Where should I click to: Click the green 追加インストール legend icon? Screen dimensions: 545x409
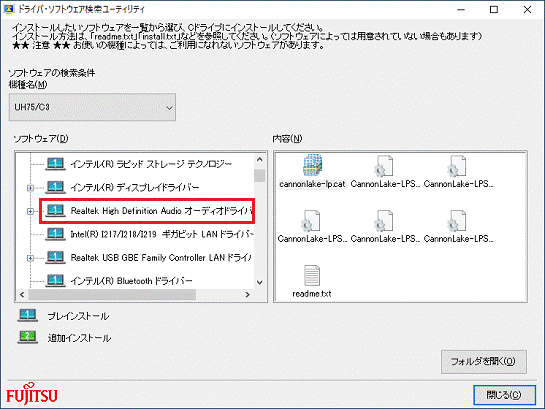(27, 337)
